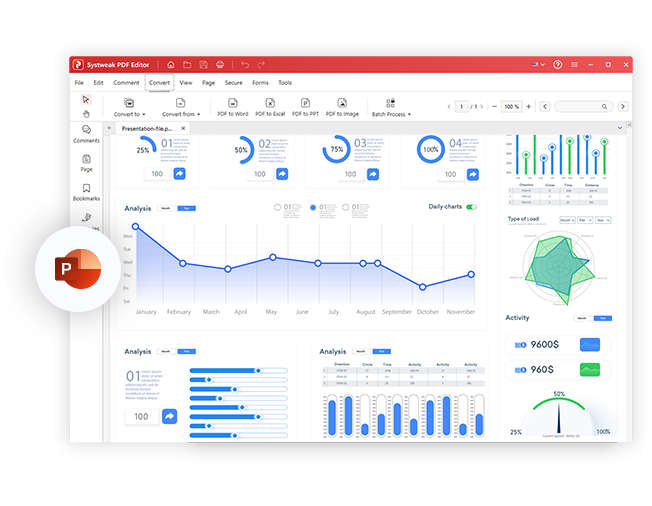This screenshot has width=652, height=506.
Task: Save document with floppy disk icon
Action: 203,64
